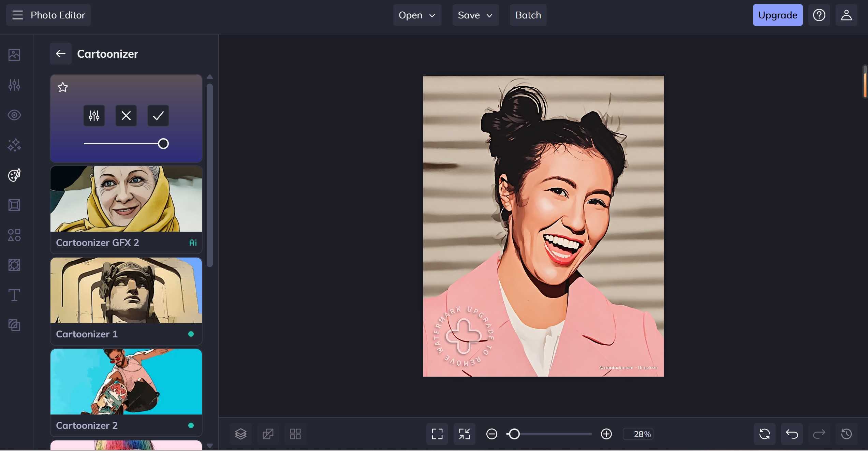This screenshot has height=451, width=868.
Task: Open the Graphics shapes sidebar tab
Action: point(14,235)
